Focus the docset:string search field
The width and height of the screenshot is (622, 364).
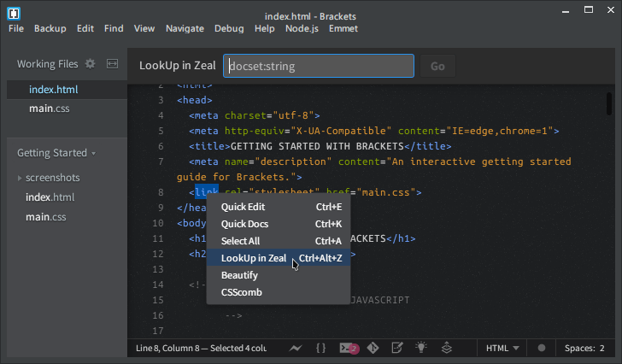pos(319,66)
